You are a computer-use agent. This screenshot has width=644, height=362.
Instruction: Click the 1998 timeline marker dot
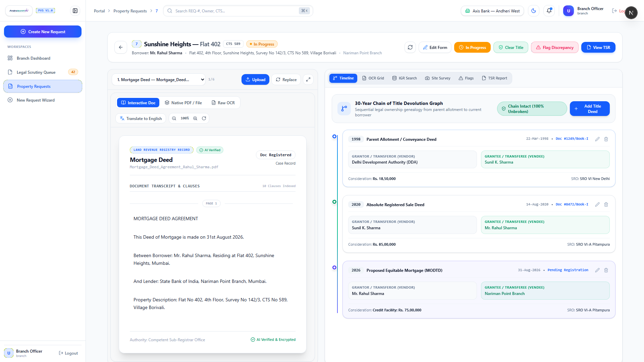click(334, 136)
